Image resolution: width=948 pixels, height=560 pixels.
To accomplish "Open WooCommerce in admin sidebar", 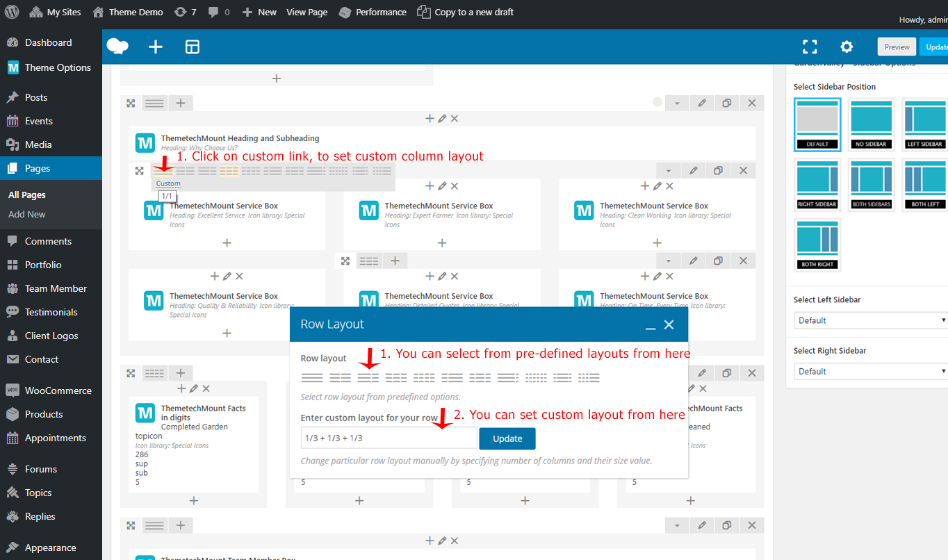I will click(58, 390).
